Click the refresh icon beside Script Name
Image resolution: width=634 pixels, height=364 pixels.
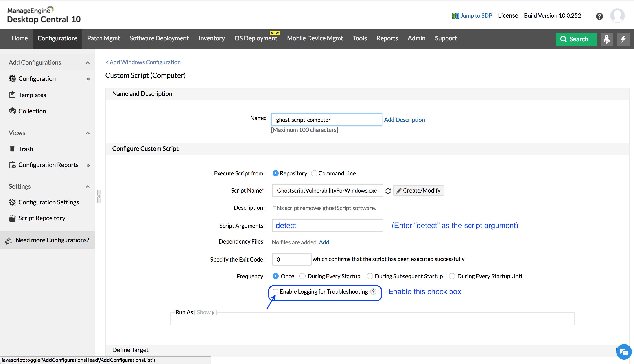(388, 191)
